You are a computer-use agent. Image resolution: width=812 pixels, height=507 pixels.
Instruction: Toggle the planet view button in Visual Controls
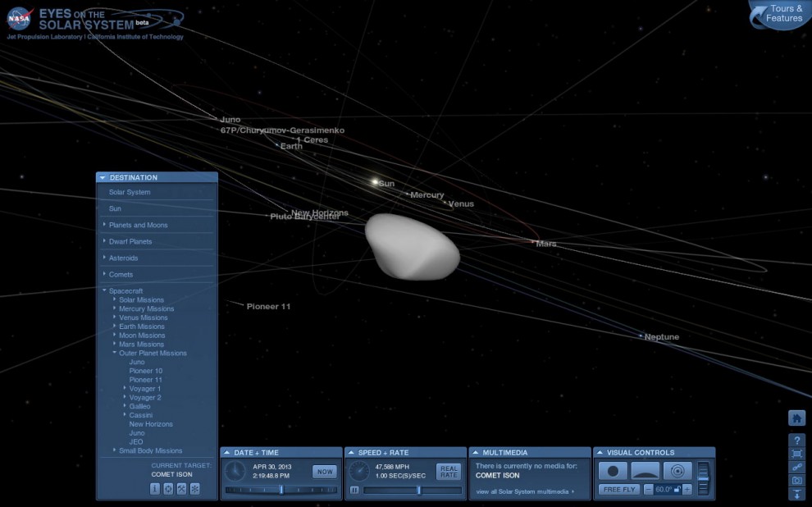pyautogui.click(x=614, y=471)
